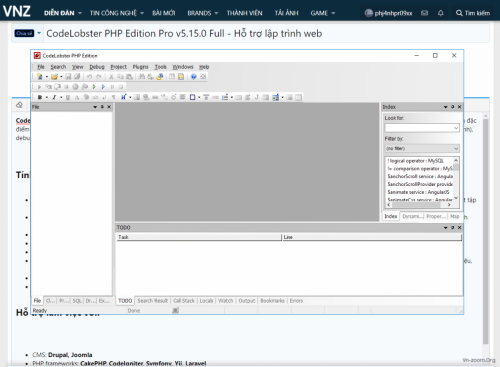Switch to the SQL tab
500x367 pixels.
(77, 301)
